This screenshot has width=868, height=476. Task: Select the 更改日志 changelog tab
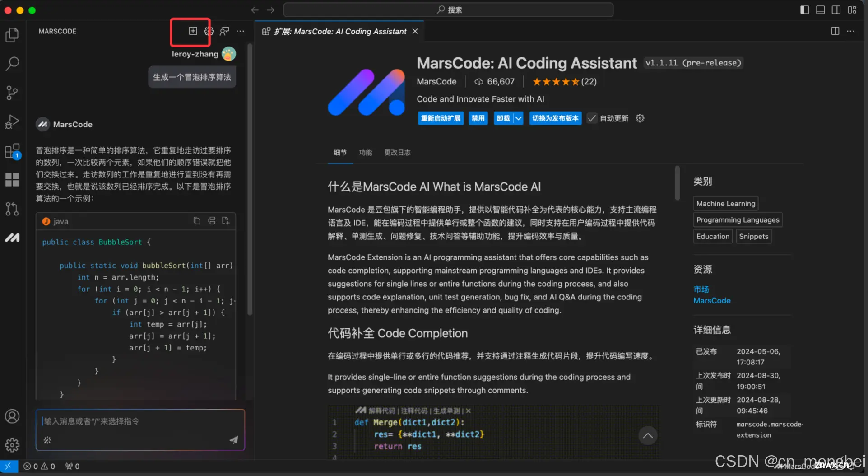(x=397, y=153)
